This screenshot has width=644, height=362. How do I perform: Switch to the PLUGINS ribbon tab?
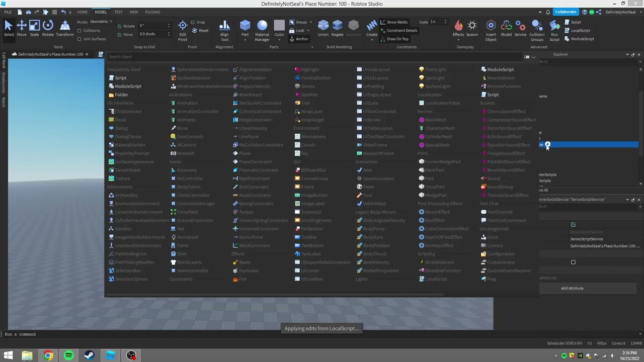pos(152,12)
